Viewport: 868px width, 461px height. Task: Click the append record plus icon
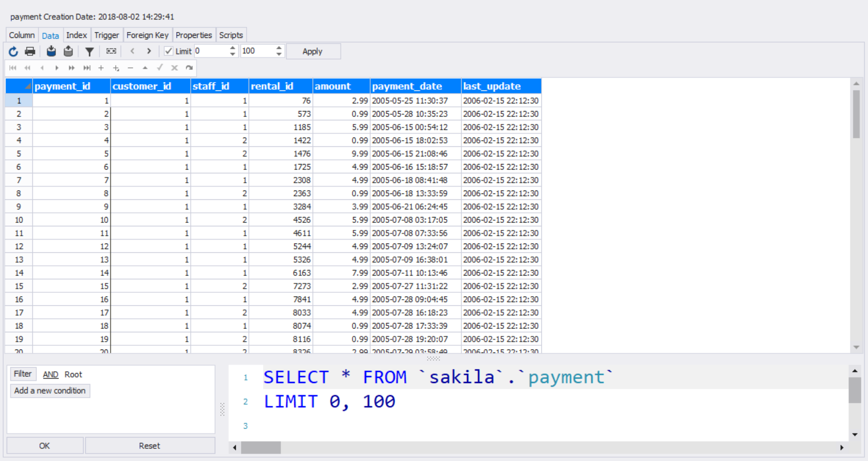(x=116, y=68)
